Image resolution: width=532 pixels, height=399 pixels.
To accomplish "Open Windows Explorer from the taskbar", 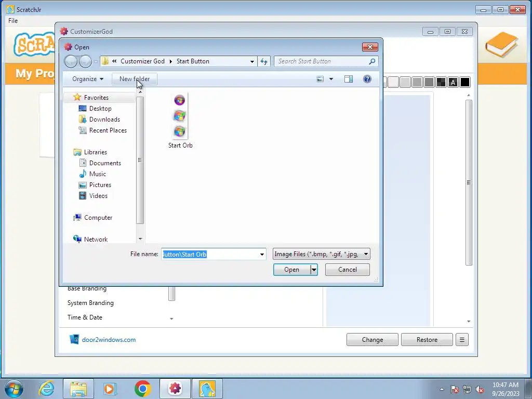I will [x=78, y=389].
